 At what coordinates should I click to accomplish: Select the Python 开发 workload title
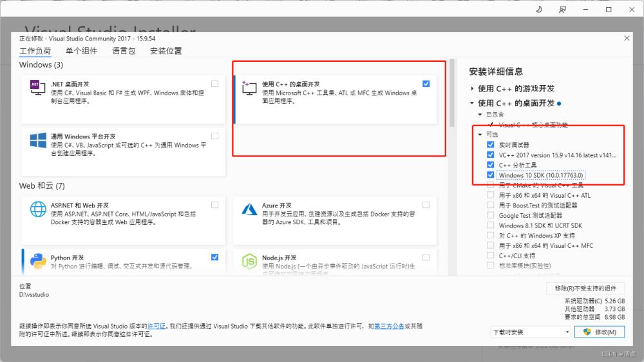click(68, 258)
